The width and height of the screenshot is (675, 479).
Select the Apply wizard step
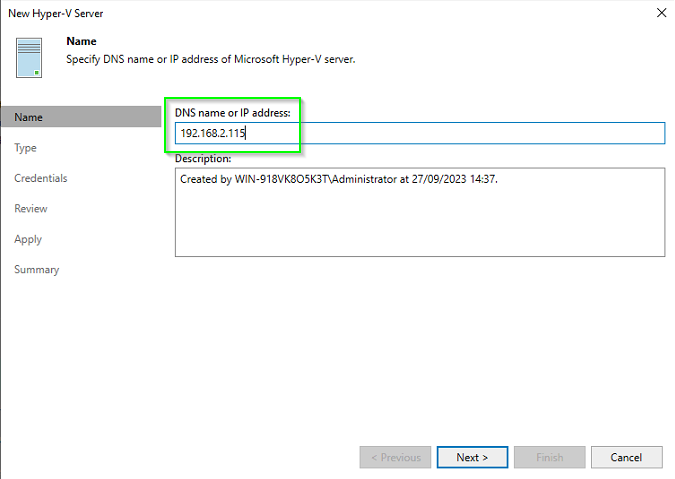tap(28, 239)
